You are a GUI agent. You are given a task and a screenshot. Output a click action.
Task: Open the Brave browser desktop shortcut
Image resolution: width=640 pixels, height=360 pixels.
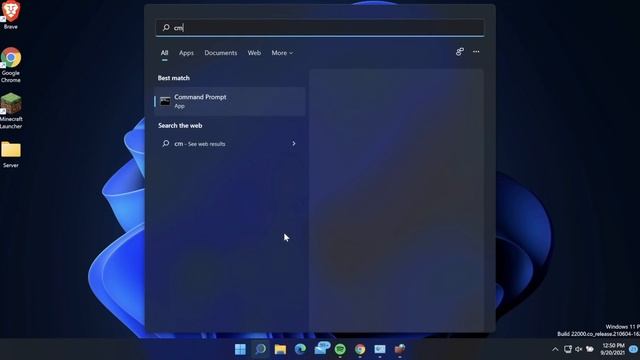point(11,16)
